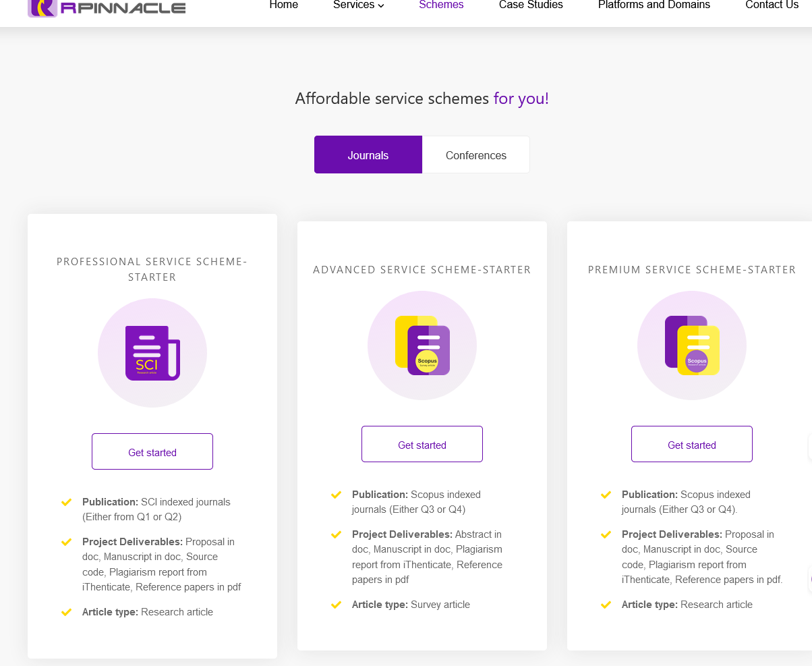812x666 pixels.
Task: Click checkmark next to Survey article type
Action: click(x=336, y=605)
